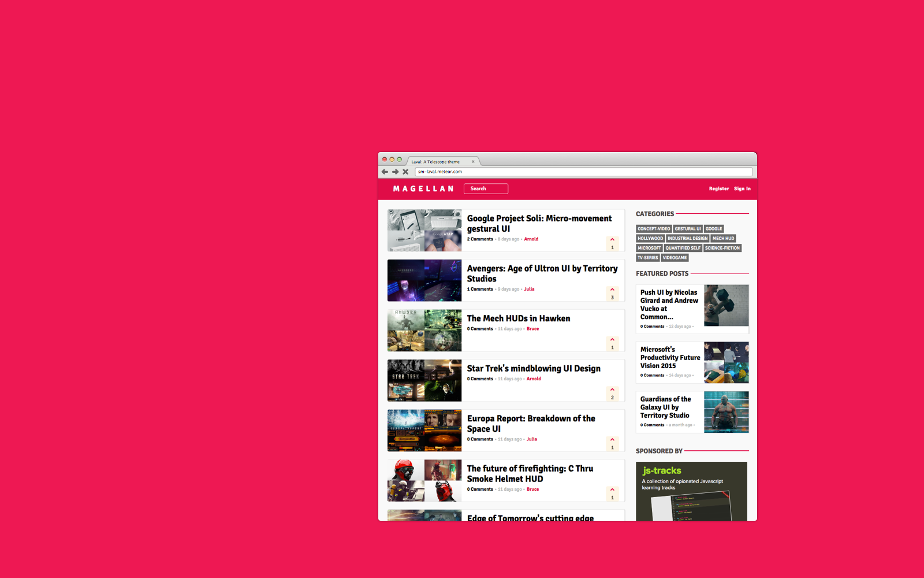
Task: Click the MAGELLAN site logo
Action: [423, 189]
